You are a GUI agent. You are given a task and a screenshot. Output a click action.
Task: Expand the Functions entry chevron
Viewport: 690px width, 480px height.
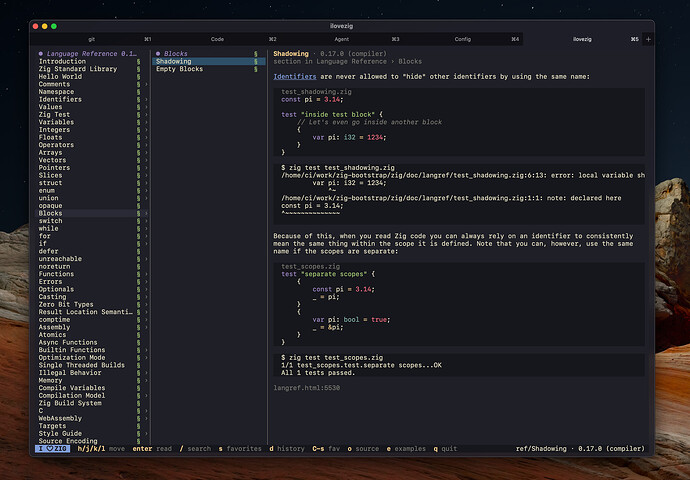pos(146,274)
